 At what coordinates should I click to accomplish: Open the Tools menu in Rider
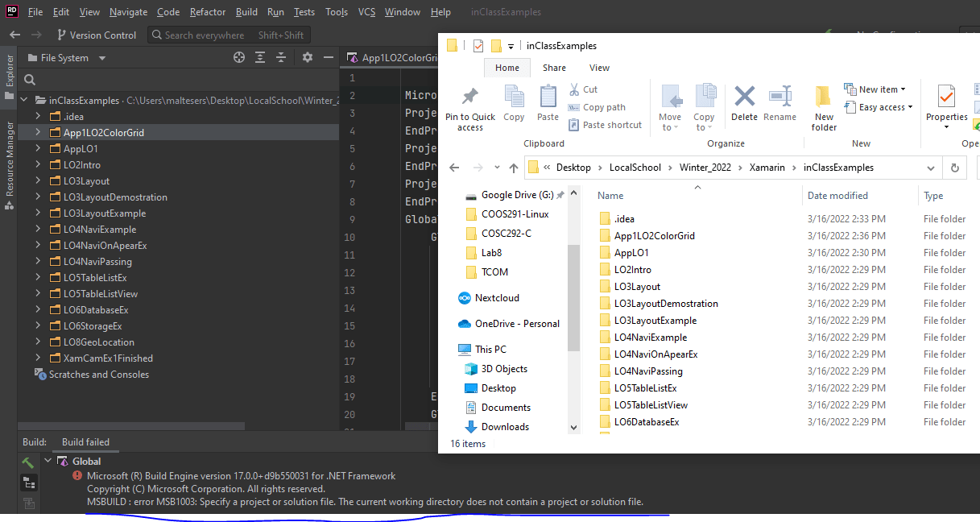(x=337, y=12)
